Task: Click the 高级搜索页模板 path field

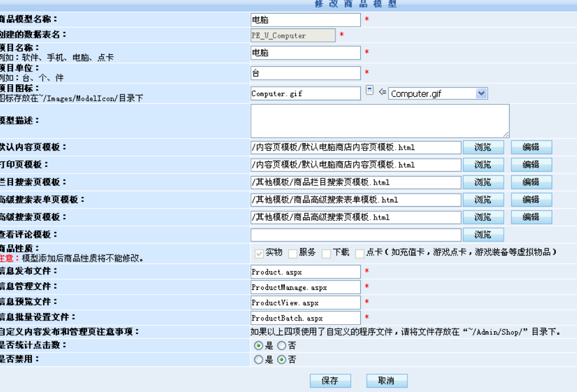Action: pos(356,217)
